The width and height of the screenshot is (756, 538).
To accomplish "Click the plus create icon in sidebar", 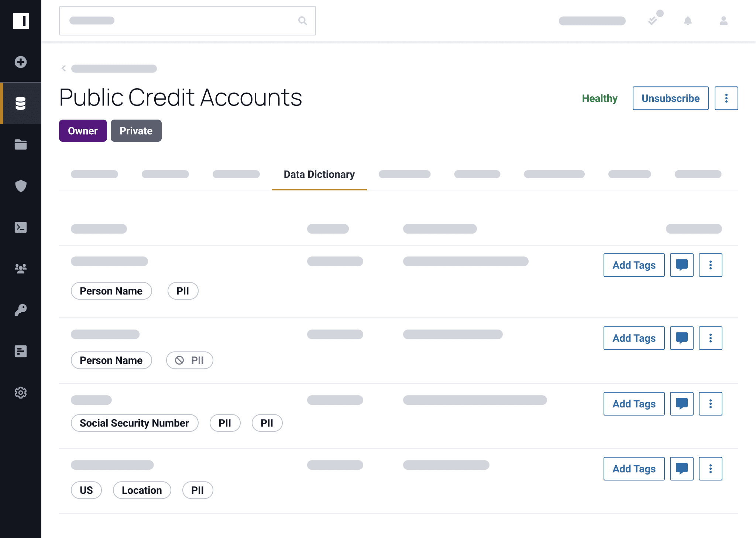I will pos(21,62).
